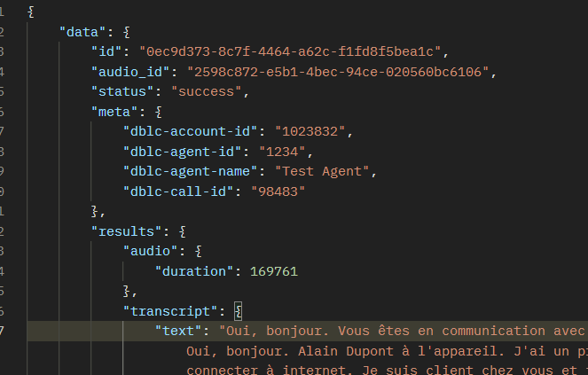Click the "Test Agent" string value
This screenshot has width=588, height=375.
(325, 173)
